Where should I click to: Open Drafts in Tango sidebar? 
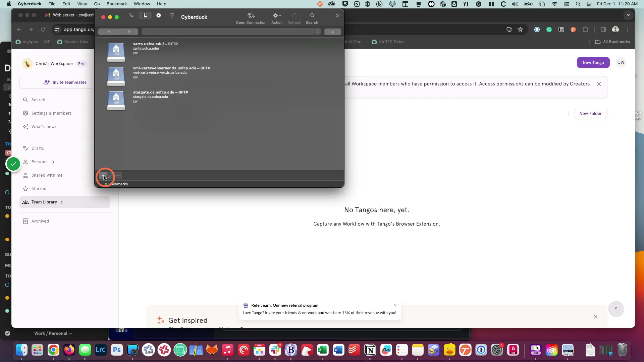[38, 148]
